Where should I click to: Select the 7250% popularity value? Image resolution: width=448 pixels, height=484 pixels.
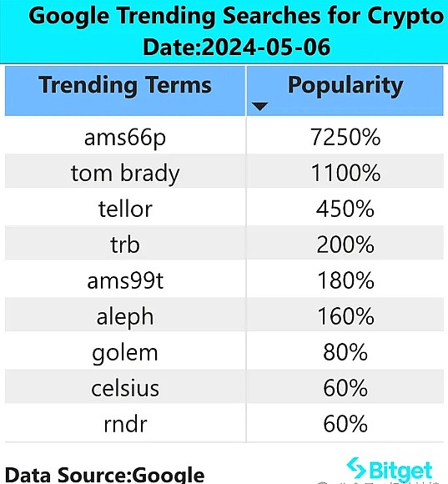(x=345, y=137)
